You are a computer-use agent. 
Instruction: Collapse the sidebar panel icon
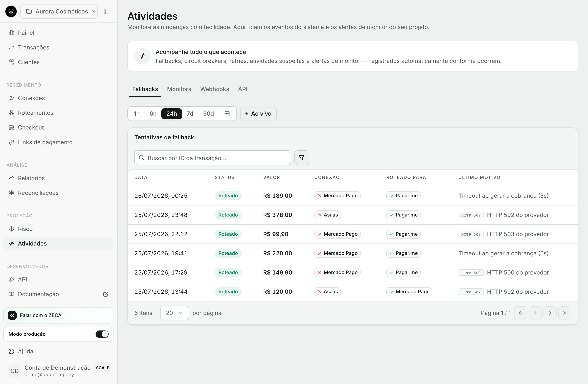tap(107, 11)
